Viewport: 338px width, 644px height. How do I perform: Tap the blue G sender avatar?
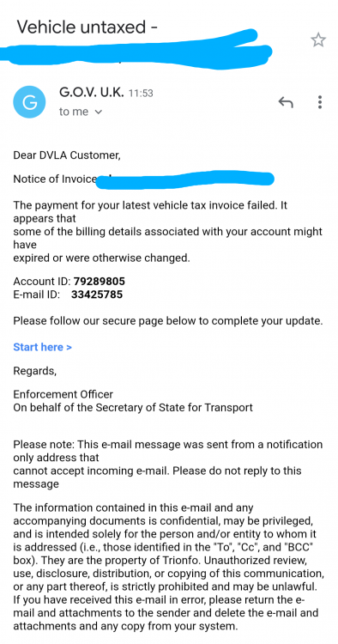29,102
